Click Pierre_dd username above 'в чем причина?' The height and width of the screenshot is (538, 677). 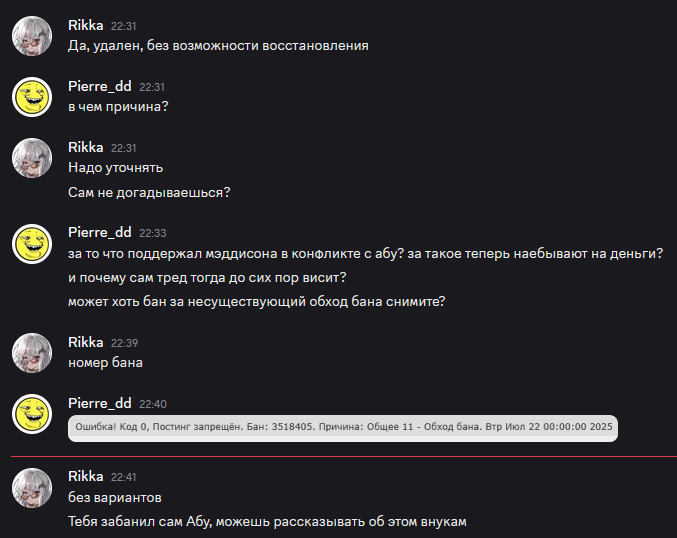[100, 86]
